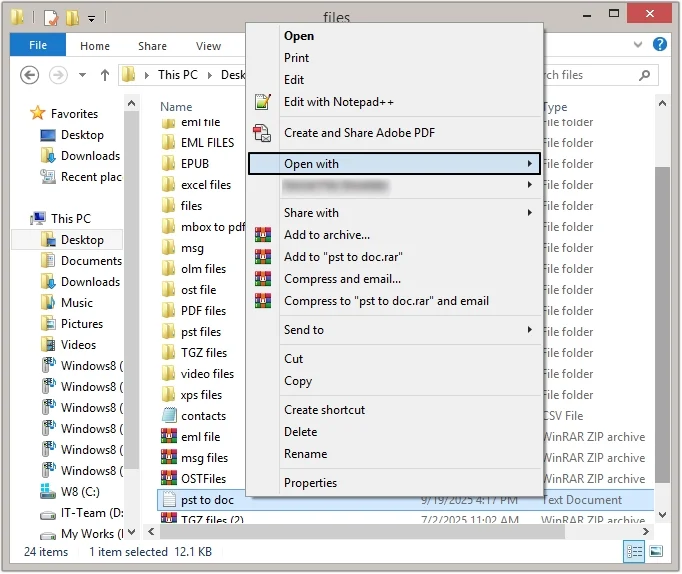Choose Add to "pst to doc.rar"
This screenshot has width=682, height=574.
pos(394,257)
